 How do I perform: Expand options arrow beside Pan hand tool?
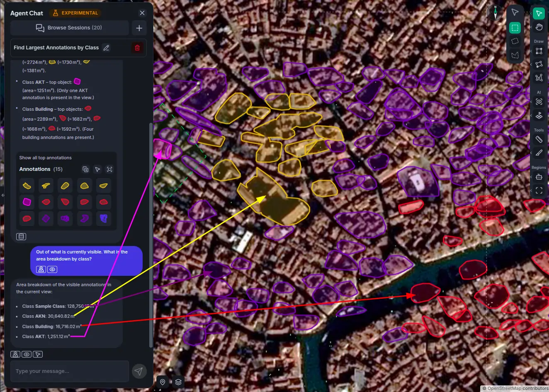click(531, 27)
